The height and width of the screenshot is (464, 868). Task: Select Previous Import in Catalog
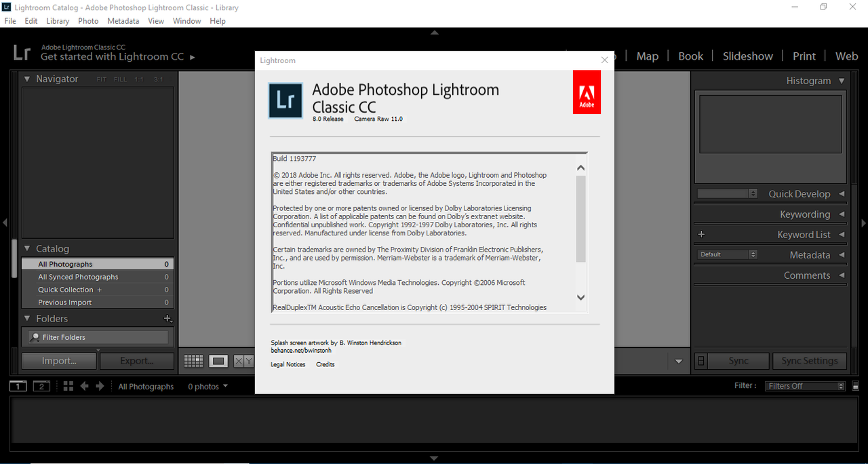pos(97,303)
